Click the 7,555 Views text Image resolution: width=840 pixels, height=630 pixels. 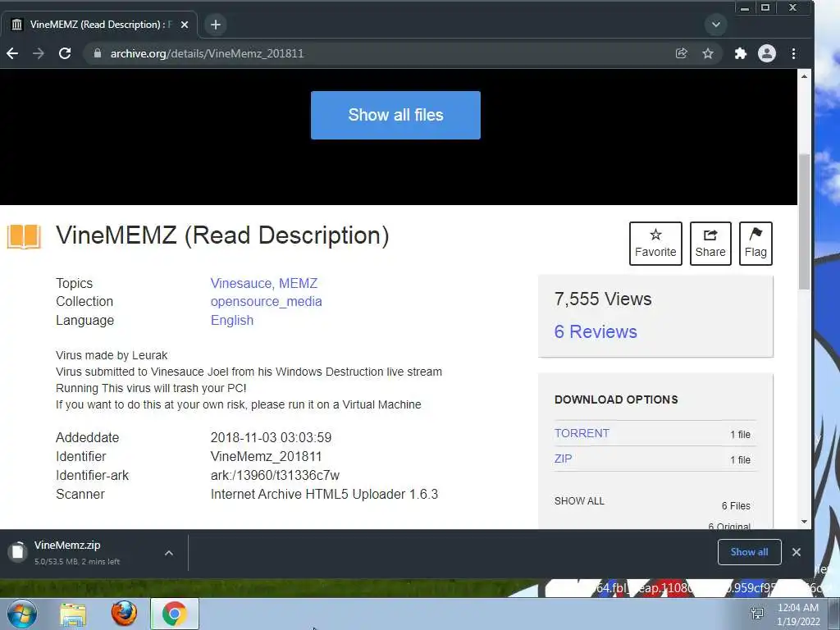coord(603,299)
